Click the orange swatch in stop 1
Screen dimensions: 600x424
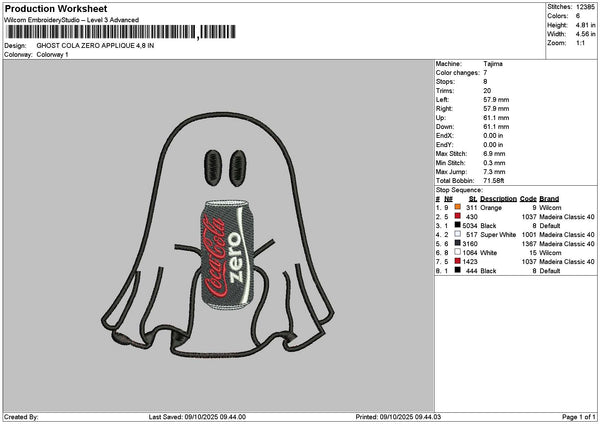click(x=458, y=207)
